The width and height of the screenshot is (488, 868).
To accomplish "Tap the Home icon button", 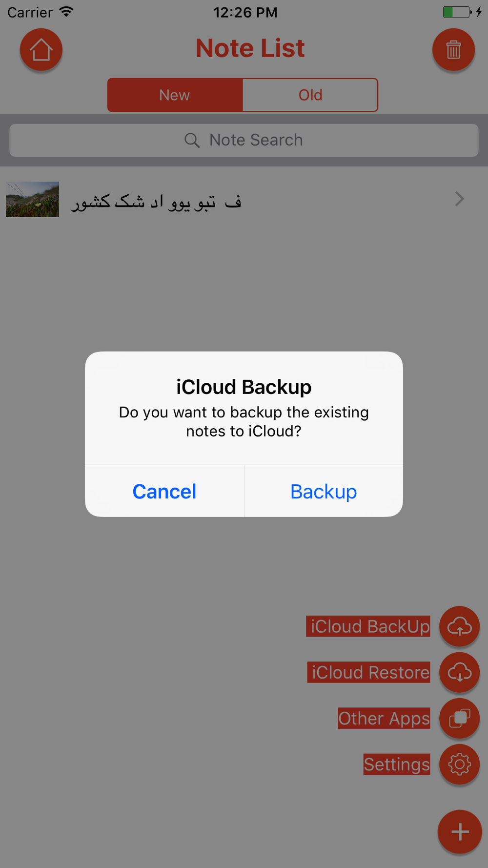I will pos(41,50).
